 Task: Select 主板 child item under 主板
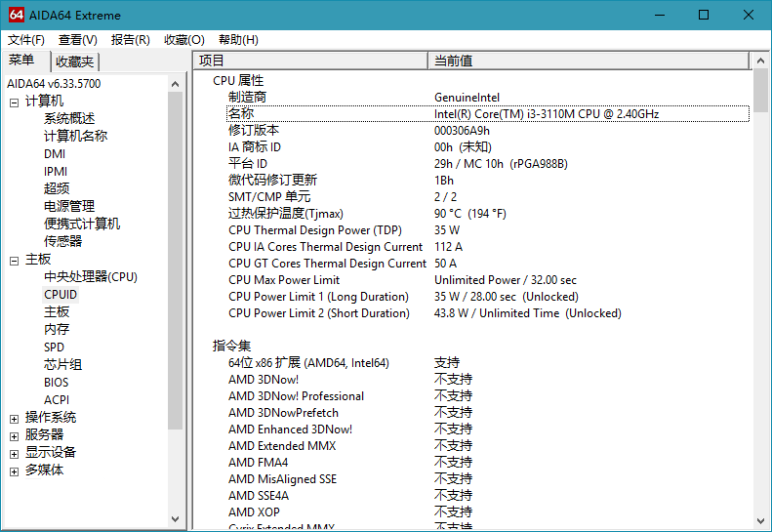point(57,311)
